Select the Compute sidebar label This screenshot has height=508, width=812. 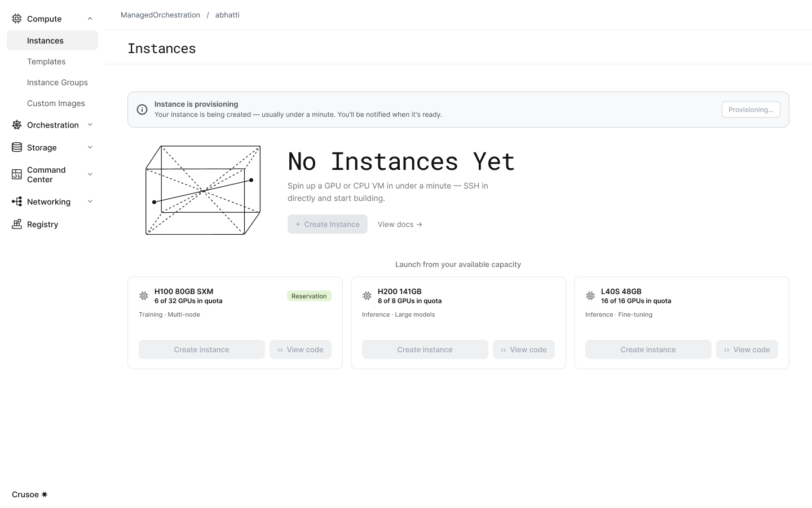(44, 19)
